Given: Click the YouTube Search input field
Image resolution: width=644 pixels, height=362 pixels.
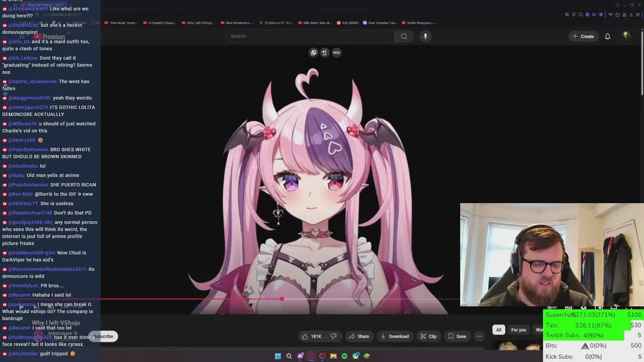Looking at the screenshot, I should pos(309,36).
